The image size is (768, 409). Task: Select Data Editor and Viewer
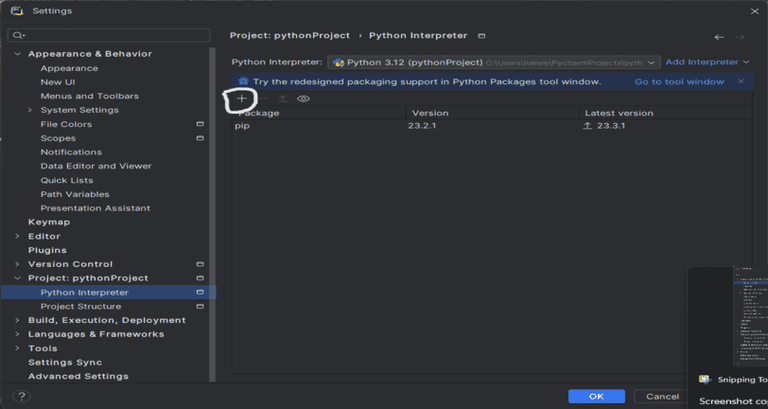click(96, 166)
